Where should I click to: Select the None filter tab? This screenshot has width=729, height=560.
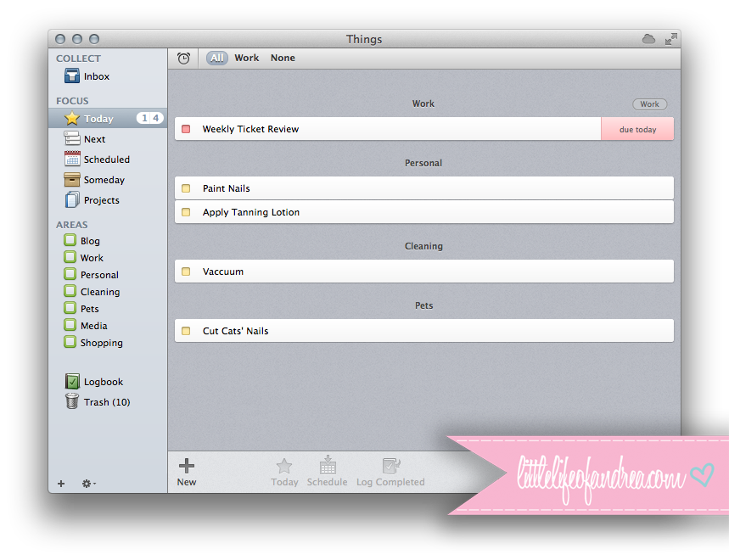point(283,58)
